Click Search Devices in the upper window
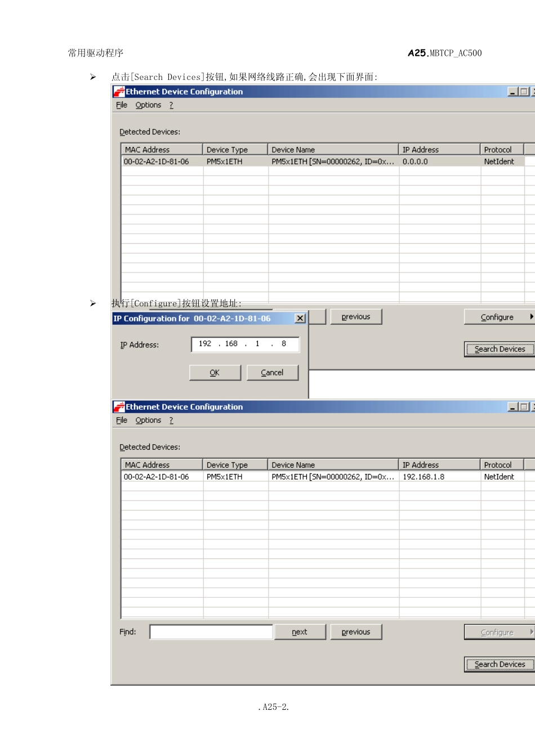This screenshot has width=535, height=756. 500,349
